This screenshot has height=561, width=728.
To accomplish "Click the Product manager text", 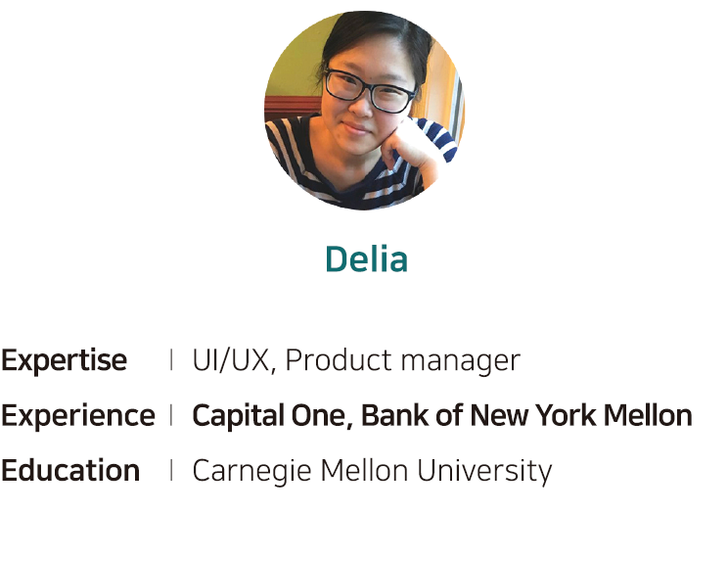I will point(402,360).
